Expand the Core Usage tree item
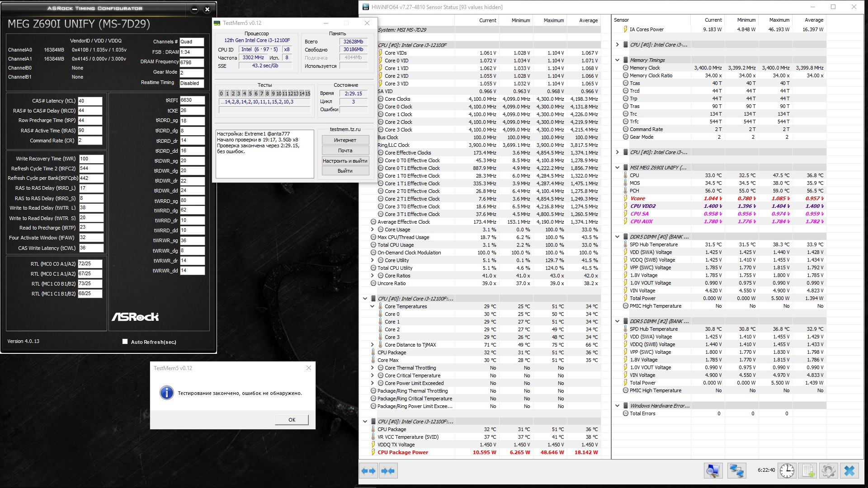Viewport: 868px width, 488px height. (373, 230)
